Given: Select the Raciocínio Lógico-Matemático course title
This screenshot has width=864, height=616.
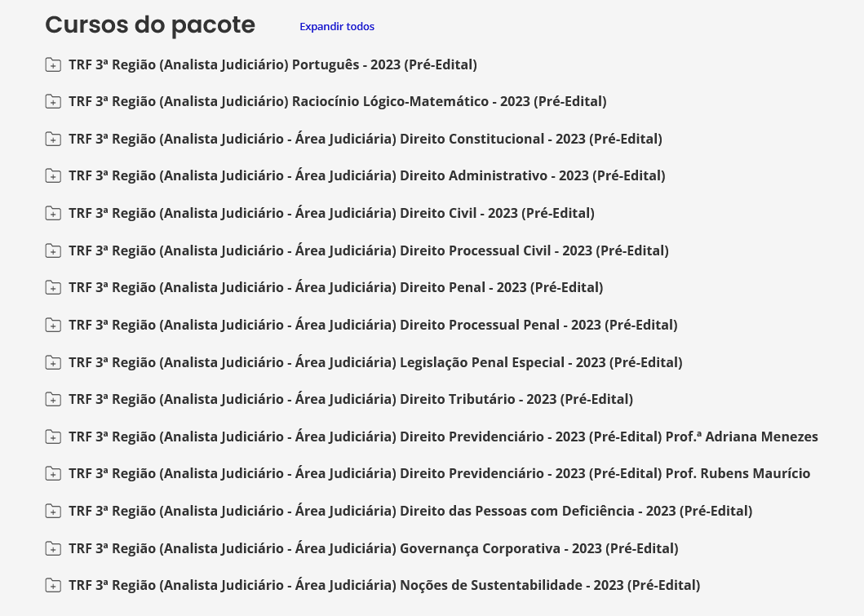Looking at the screenshot, I should click(x=338, y=101).
